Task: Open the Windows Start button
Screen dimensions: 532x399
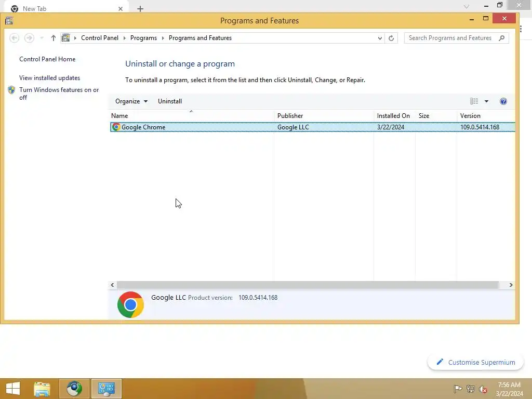Action: [13, 389]
